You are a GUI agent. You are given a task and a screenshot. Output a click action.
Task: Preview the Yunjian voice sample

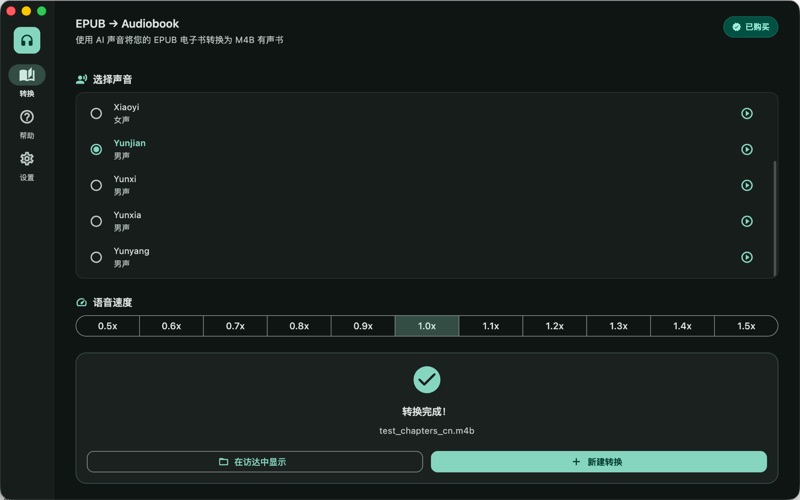tap(746, 149)
